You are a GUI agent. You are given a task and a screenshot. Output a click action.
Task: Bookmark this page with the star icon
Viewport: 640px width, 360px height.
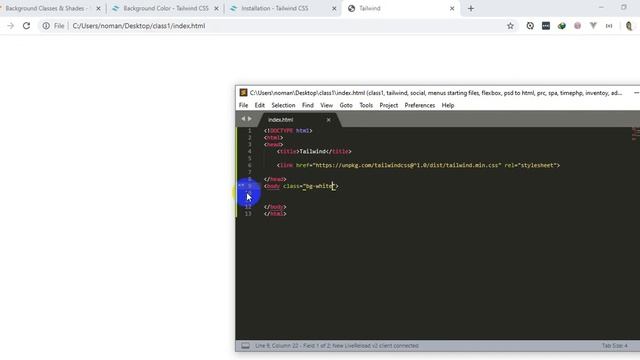[510, 26]
